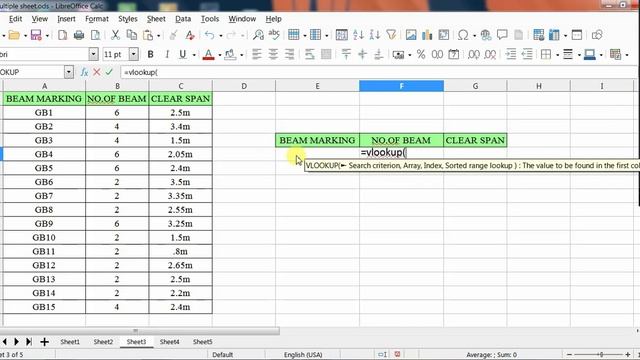Click the add new sheet plus button
Image resolution: width=640 pixels, height=360 pixels.
44,342
